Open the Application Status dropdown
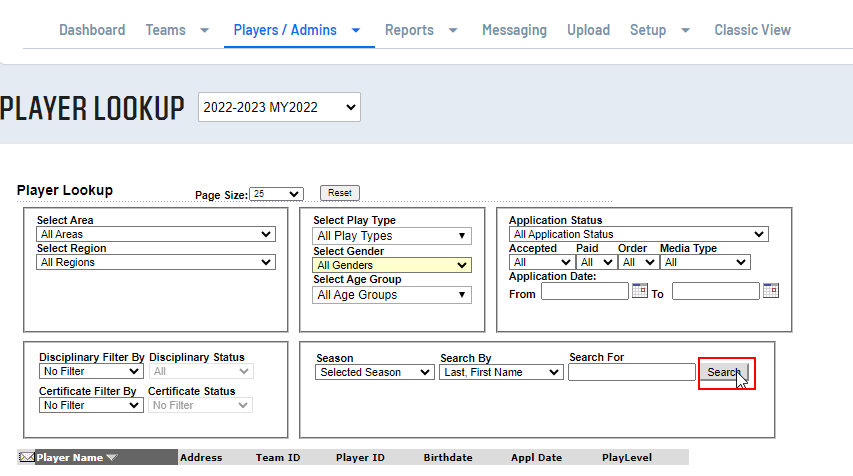Image resolution: width=853 pixels, height=476 pixels. pos(638,234)
